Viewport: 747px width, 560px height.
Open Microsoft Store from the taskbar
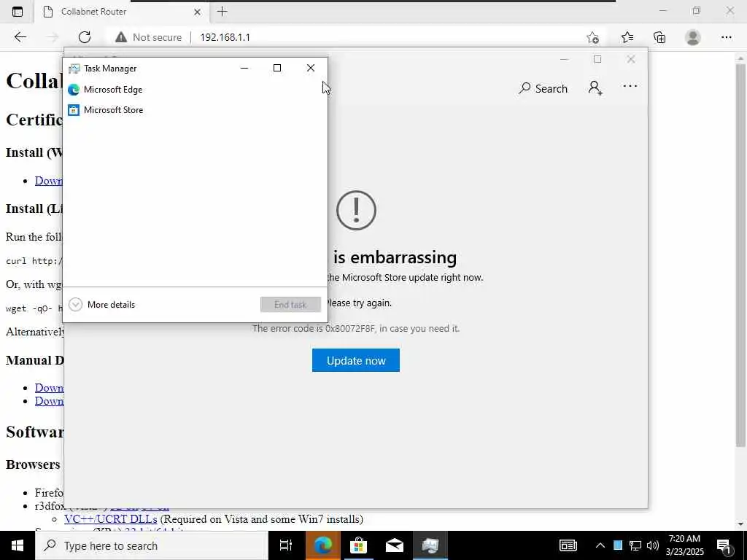[358, 545]
